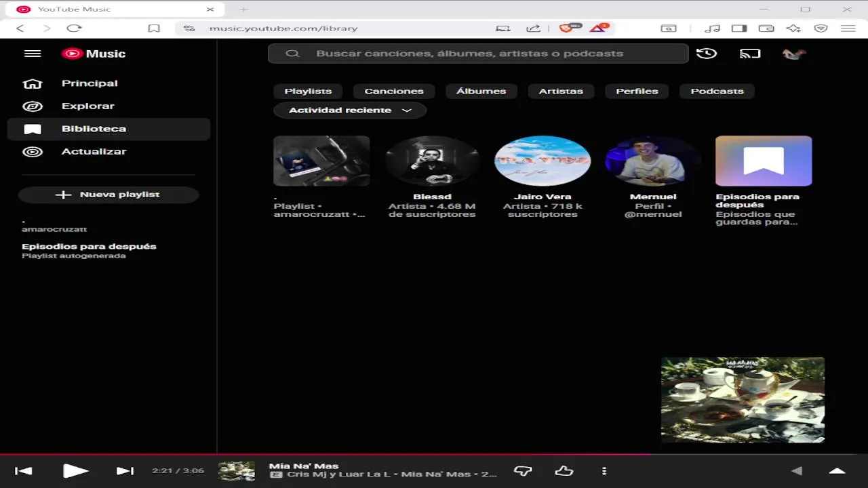Screen dimensions: 868x488
Task: Click the Mia Na' Mas song title
Action: pos(303,466)
